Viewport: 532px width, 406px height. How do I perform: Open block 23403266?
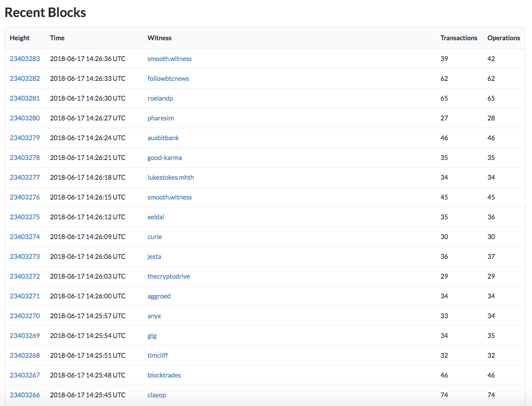click(25, 395)
